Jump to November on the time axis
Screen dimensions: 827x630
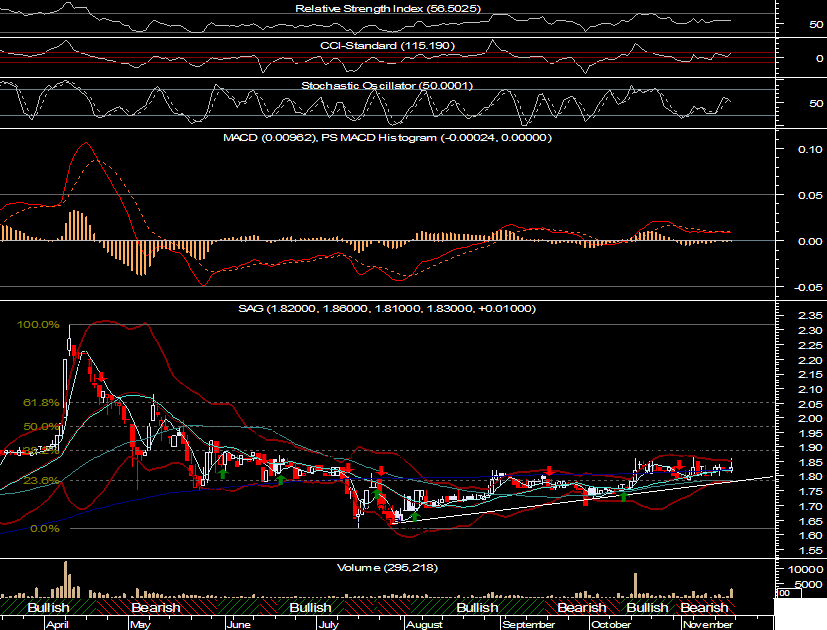click(708, 624)
